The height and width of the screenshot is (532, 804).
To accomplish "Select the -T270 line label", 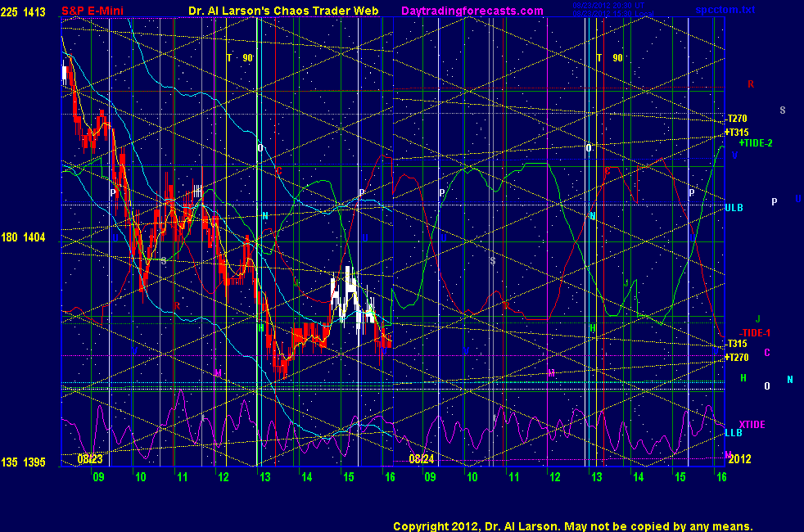I will click(737, 119).
